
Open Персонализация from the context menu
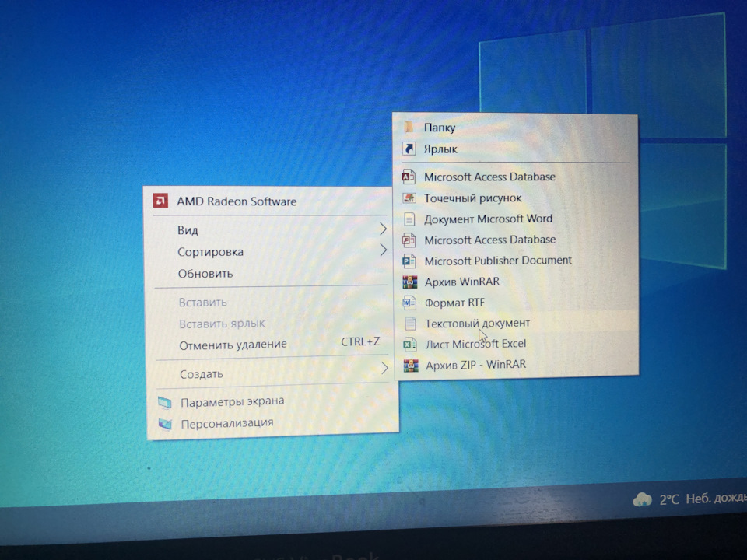(x=273, y=423)
